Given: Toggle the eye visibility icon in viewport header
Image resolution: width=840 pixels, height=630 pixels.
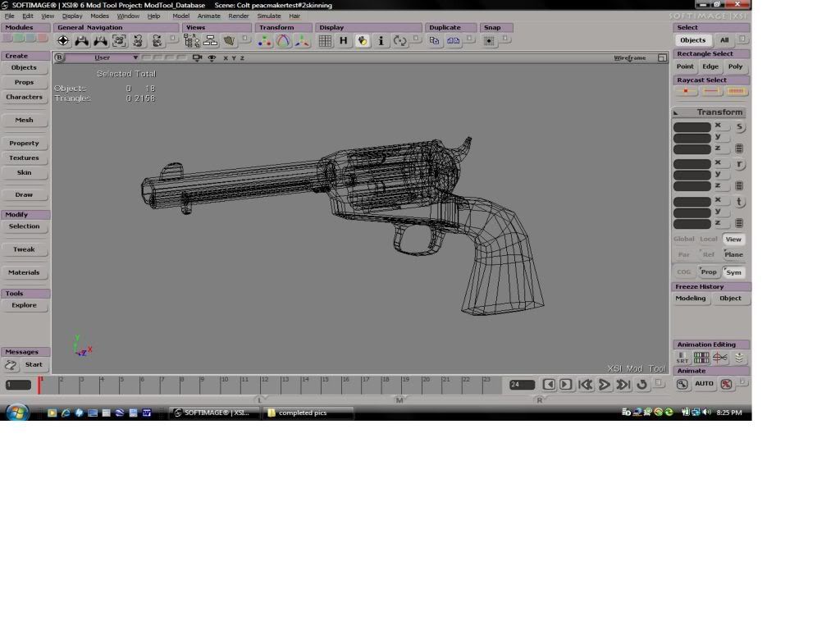Looking at the screenshot, I should coord(212,58).
